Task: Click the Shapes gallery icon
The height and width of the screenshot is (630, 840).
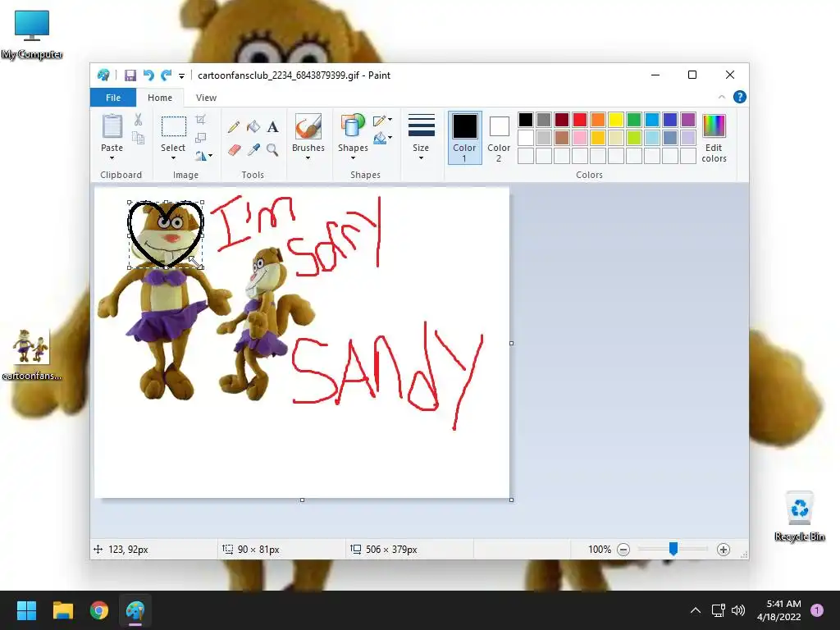Action: 353,127
